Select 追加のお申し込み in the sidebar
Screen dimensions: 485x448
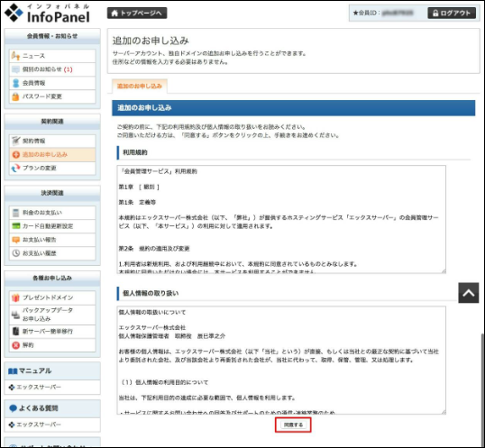point(52,154)
